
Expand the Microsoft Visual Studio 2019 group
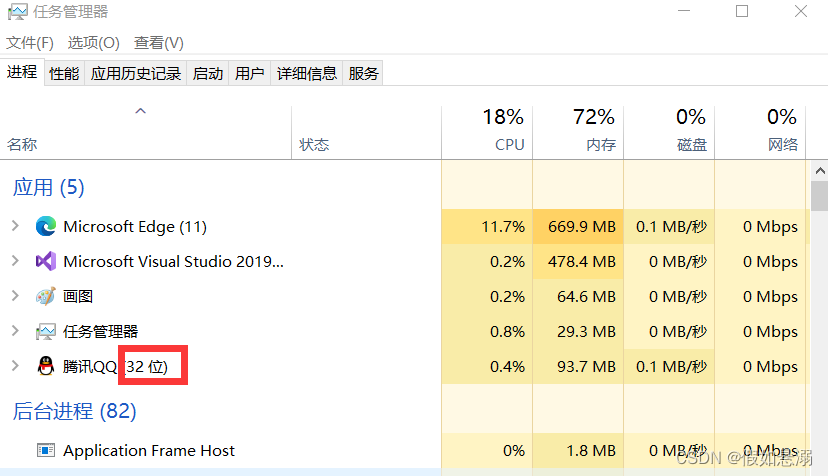coord(15,261)
